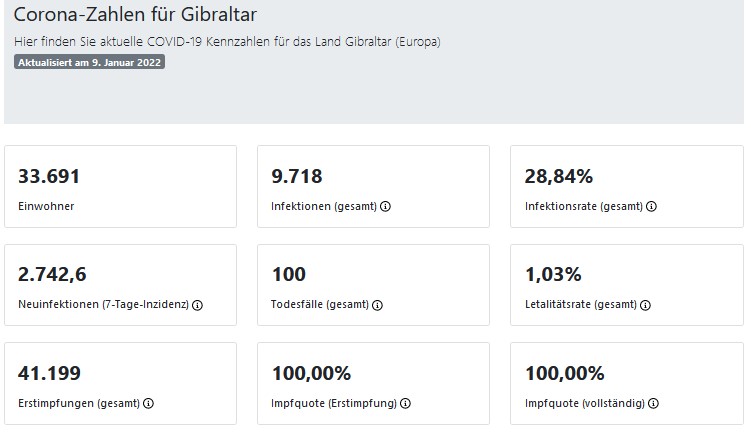
Task: Click the 'Impfquote (Erstimpfung)' label
Action: (334, 403)
